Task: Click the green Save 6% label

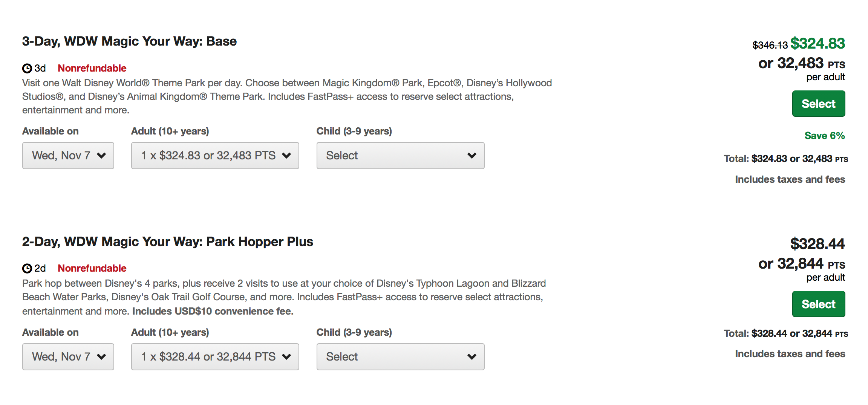Action: click(824, 136)
